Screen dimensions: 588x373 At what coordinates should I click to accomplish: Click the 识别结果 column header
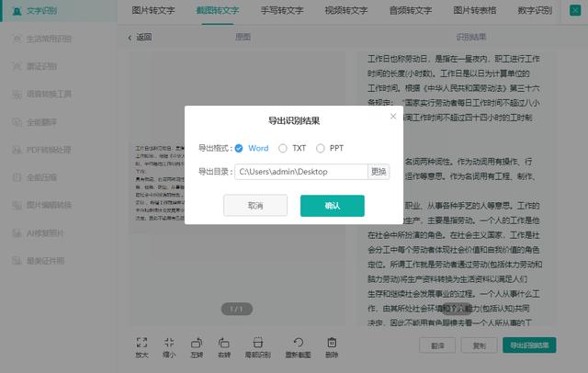471,37
